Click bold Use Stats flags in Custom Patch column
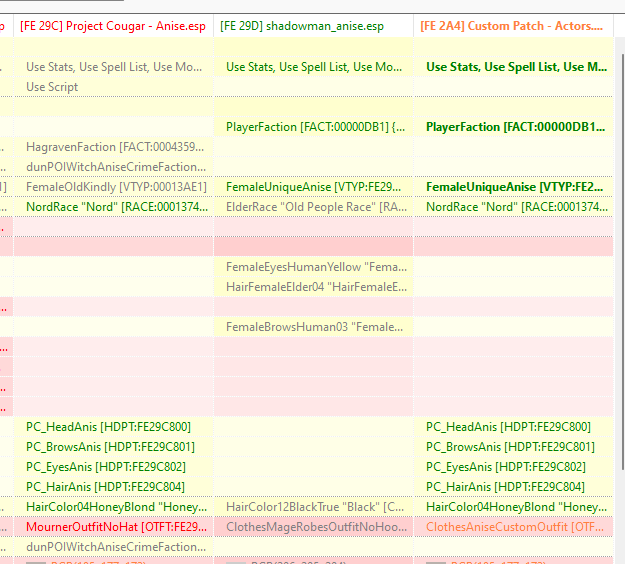Screen dimensions: 625x564 click(x=513, y=67)
